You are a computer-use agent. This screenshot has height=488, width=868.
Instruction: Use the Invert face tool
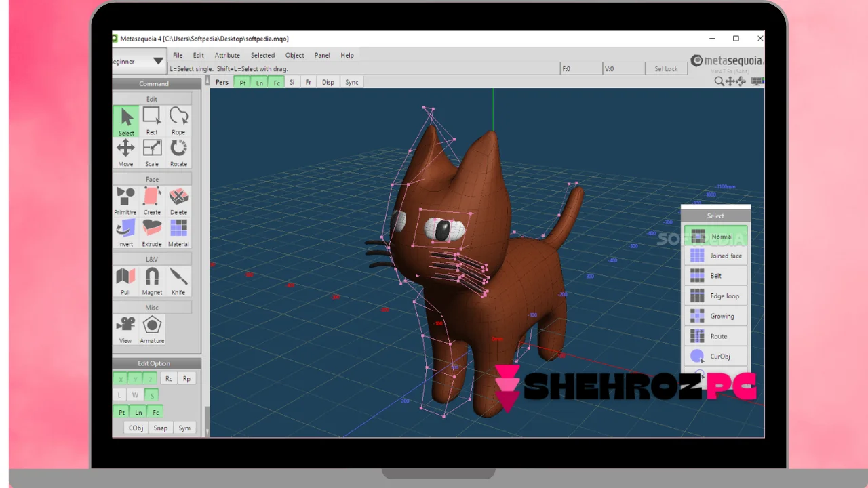click(125, 233)
